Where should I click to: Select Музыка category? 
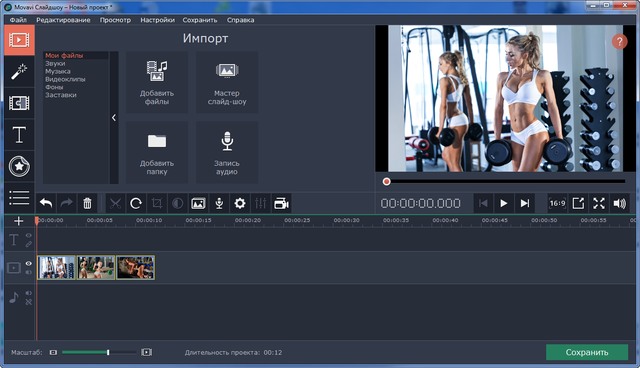58,71
